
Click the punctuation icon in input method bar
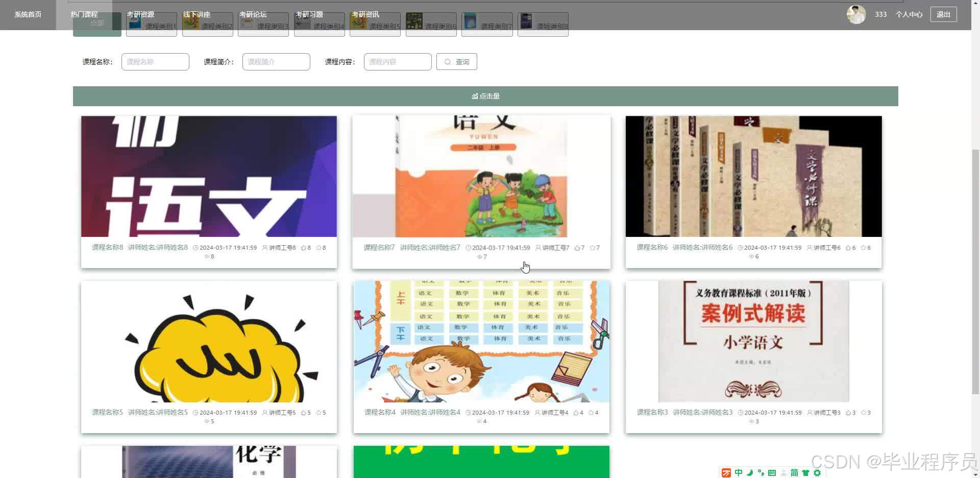click(x=761, y=473)
